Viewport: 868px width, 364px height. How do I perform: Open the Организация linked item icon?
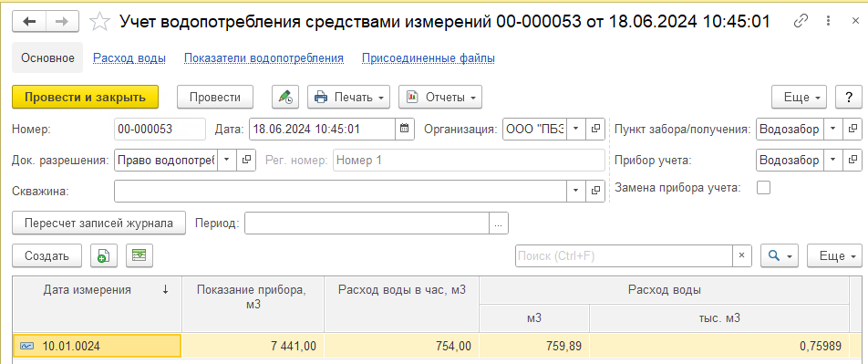point(595,130)
